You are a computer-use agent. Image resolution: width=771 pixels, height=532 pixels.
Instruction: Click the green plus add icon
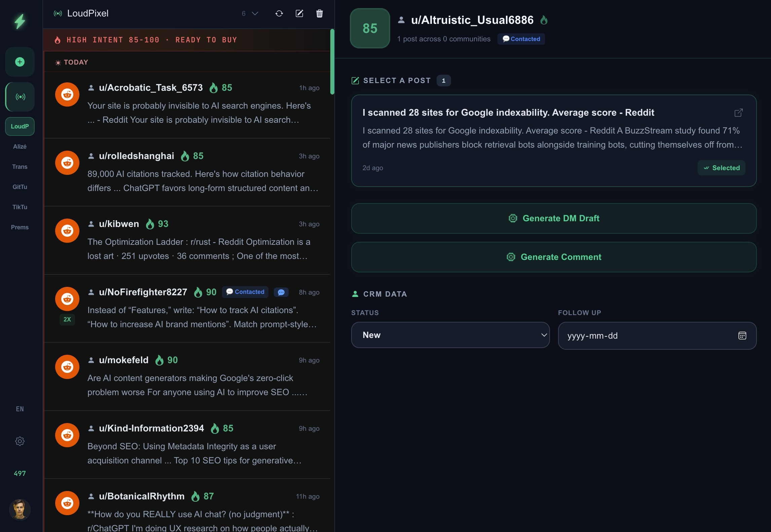20,62
